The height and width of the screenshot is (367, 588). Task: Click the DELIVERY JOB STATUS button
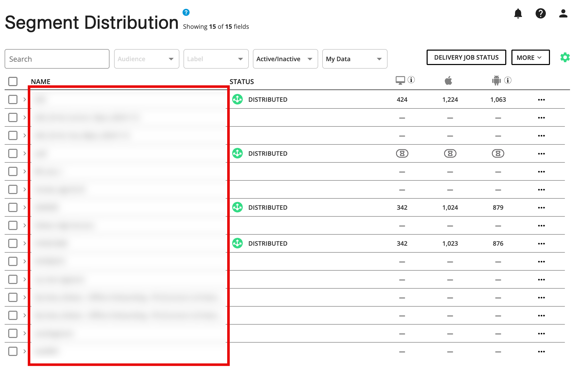pos(466,57)
